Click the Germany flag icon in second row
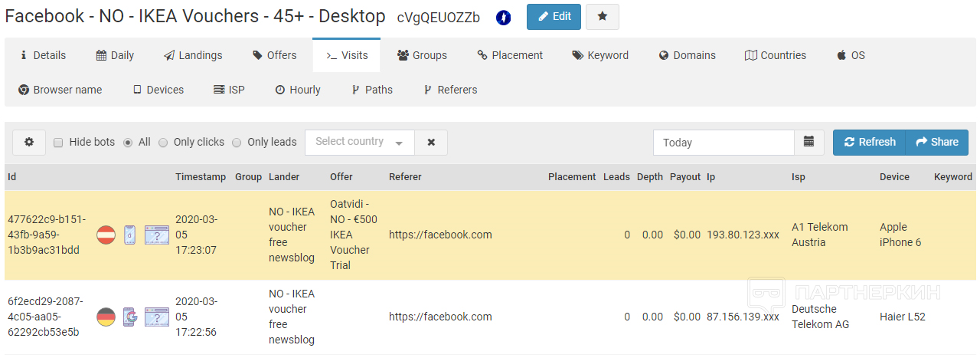Viewport: 980px width, 358px height. 106,317
